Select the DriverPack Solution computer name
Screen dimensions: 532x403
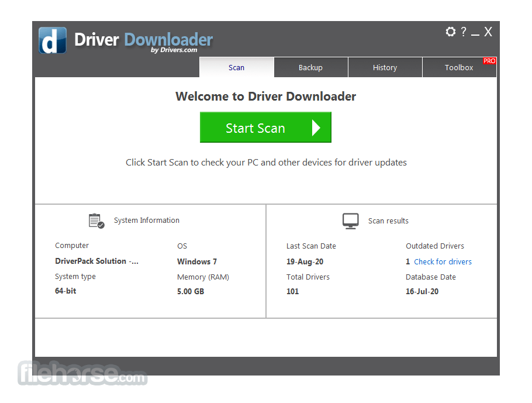point(96,261)
